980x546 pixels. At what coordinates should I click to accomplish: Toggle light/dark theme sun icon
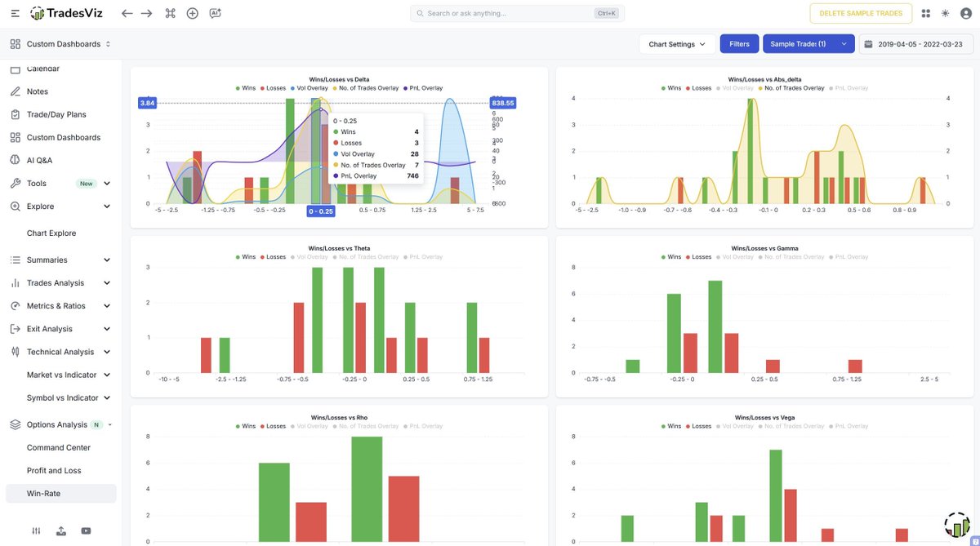(x=946, y=13)
